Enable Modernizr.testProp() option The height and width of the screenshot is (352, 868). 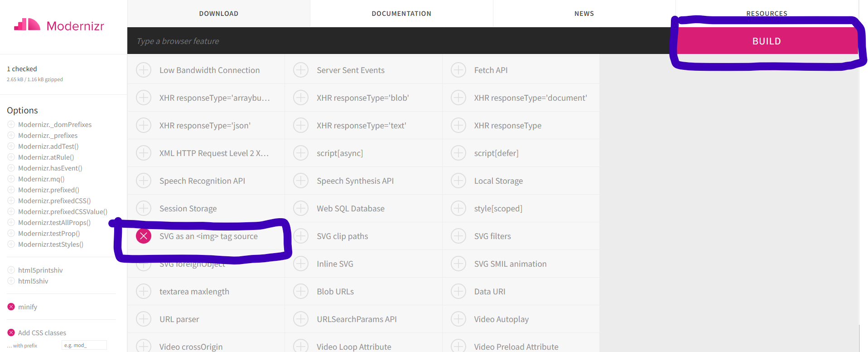[x=11, y=233]
